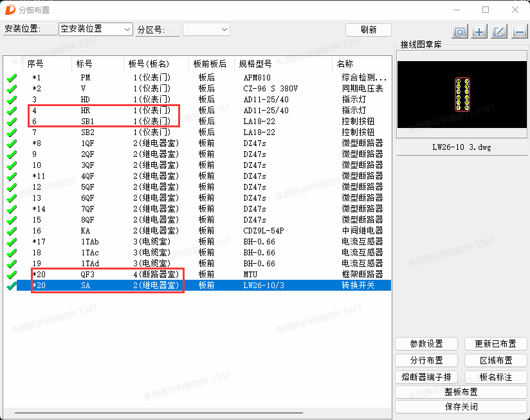Click the 刷新 button
The image size is (530, 420).
(x=369, y=30)
